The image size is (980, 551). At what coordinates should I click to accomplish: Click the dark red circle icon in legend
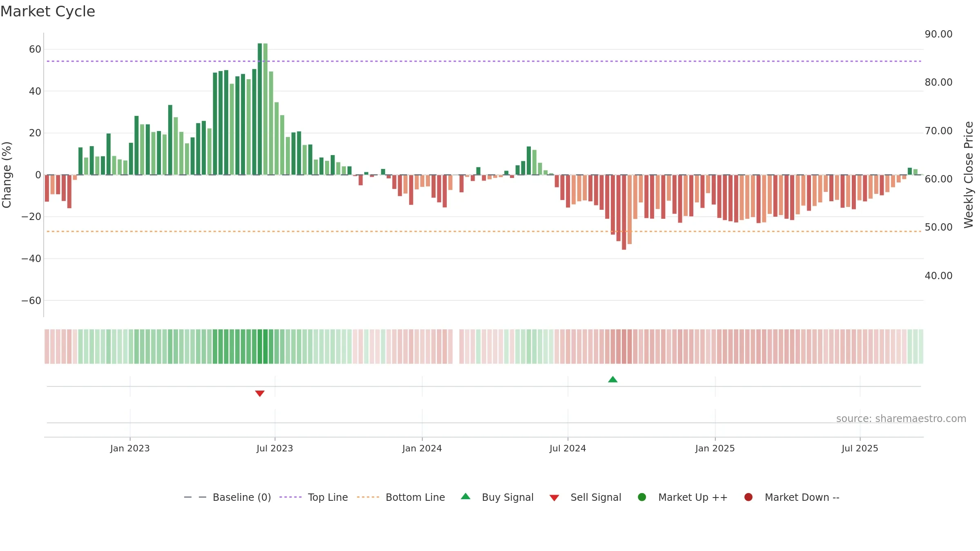pos(748,497)
